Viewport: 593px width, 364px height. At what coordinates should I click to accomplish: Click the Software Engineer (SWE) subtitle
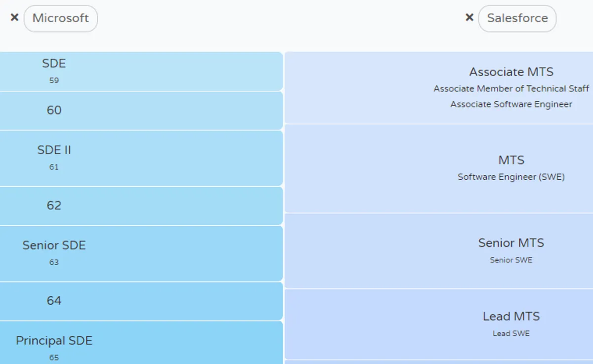click(x=511, y=177)
